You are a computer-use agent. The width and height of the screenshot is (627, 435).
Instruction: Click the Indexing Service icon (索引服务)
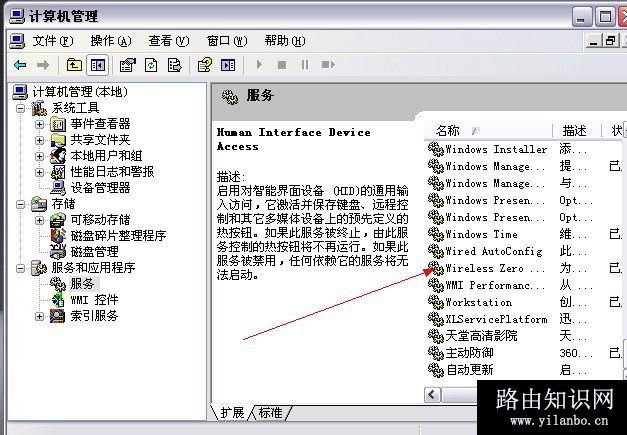[x=57, y=316]
